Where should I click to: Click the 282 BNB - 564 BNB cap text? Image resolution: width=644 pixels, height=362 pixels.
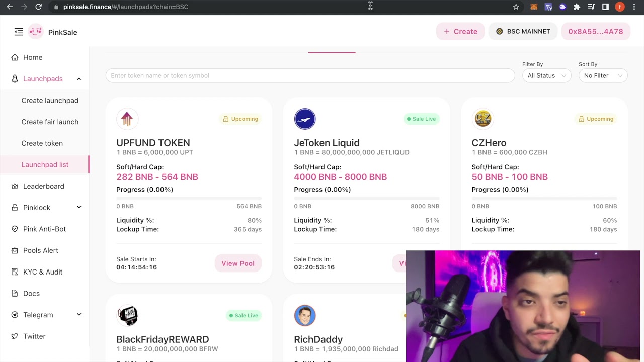click(157, 177)
